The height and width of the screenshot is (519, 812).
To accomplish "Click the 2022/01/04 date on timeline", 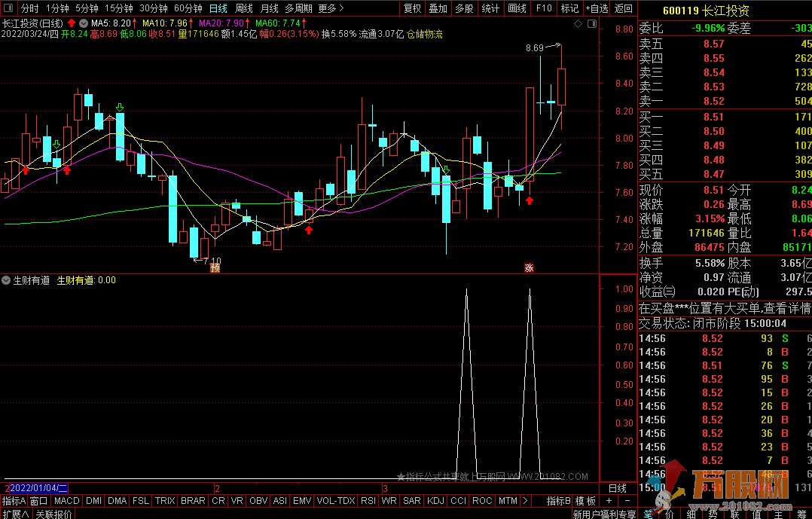I will pos(38,488).
